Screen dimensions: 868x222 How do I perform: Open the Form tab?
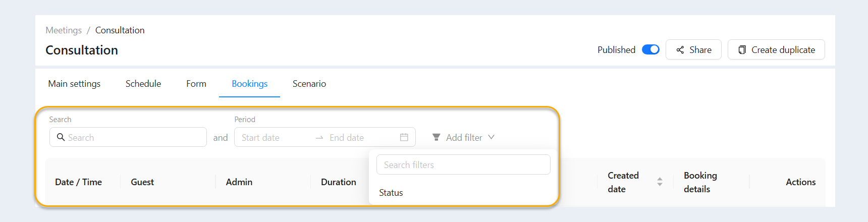[196, 84]
